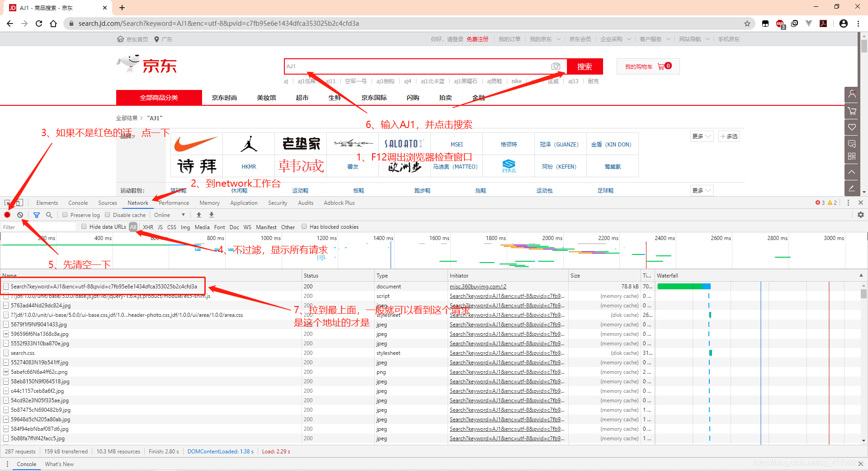Enable the Disable cache checkbox
The image size is (868, 471).
[x=108, y=215]
